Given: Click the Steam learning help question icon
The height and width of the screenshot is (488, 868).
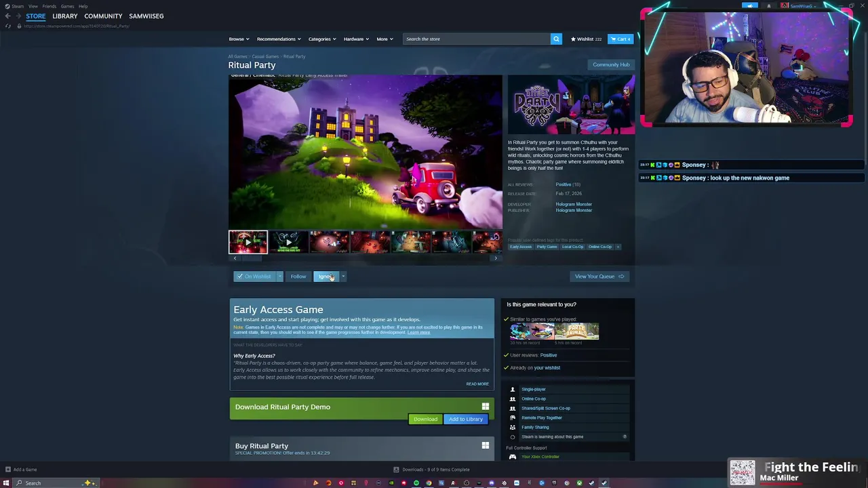Looking at the screenshot, I should 625,436.
